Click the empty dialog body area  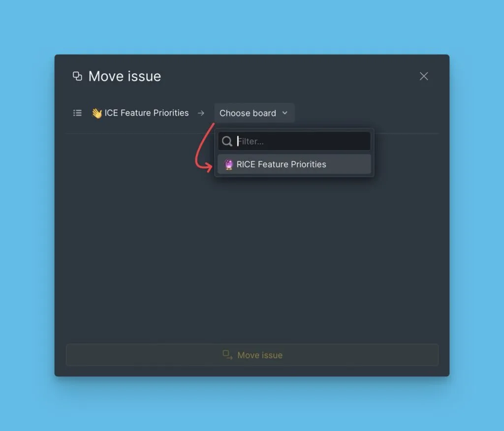coord(252,257)
